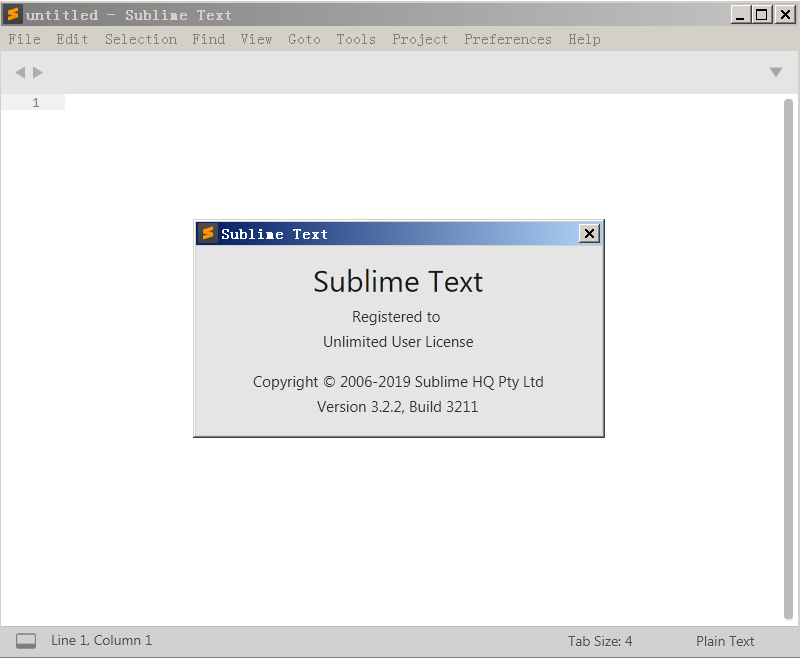Click the Version 3.2.2, Build 3211 text
800x658 pixels.
pyautogui.click(x=397, y=407)
